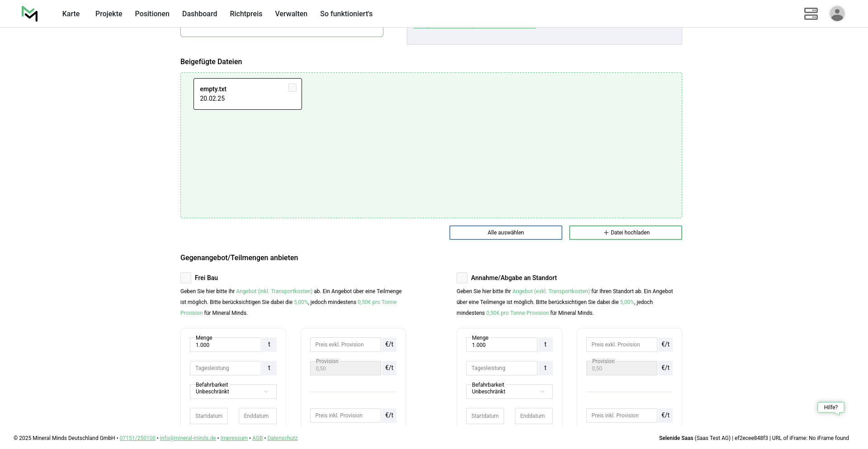Click the Startdatum field under Frei Bau
The height and width of the screenshot is (449, 868).
click(x=209, y=416)
